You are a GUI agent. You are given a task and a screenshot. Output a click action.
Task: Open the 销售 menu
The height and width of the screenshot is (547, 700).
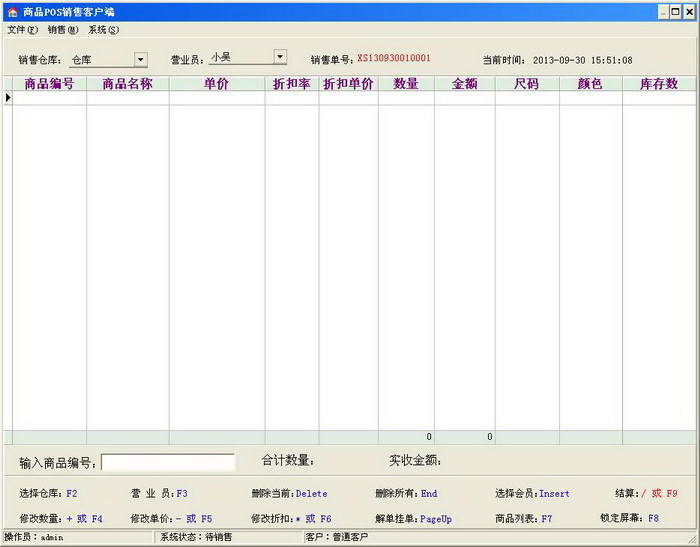click(x=62, y=30)
